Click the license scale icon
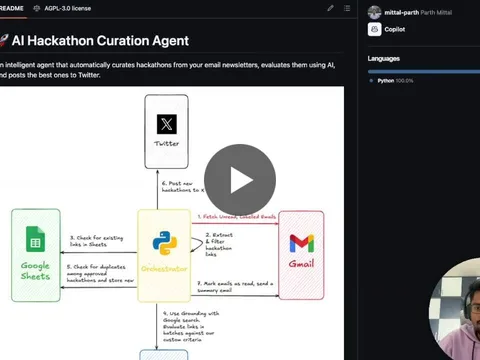 pyautogui.click(x=37, y=8)
